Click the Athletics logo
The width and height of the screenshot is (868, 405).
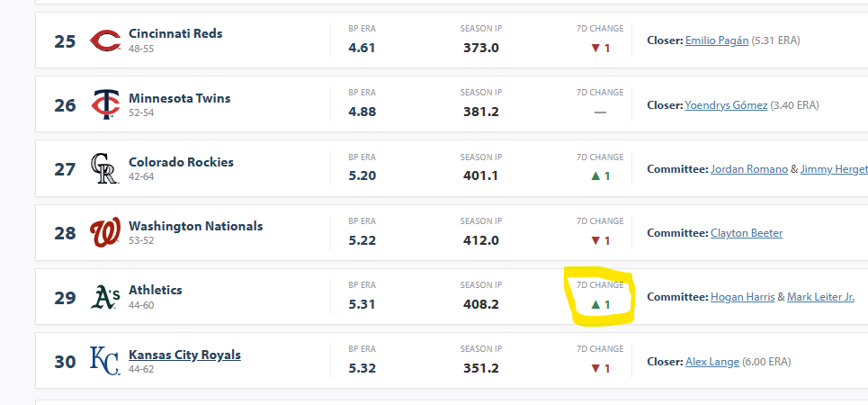point(105,297)
